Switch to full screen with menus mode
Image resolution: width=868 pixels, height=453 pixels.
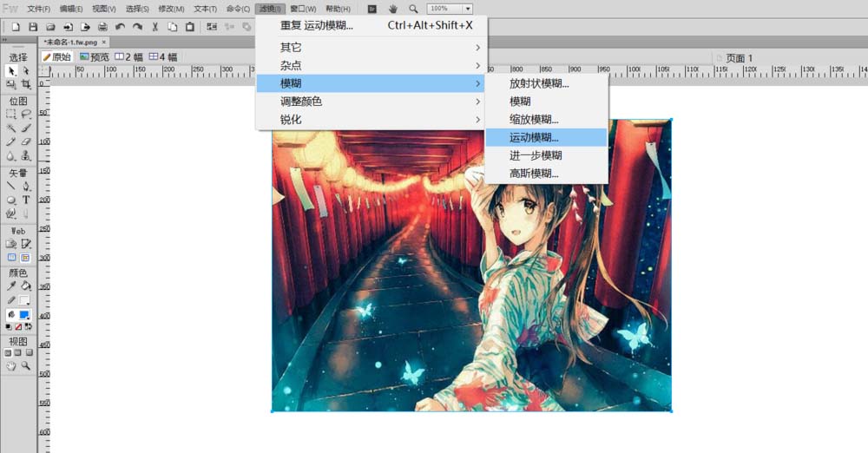click(x=18, y=352)
